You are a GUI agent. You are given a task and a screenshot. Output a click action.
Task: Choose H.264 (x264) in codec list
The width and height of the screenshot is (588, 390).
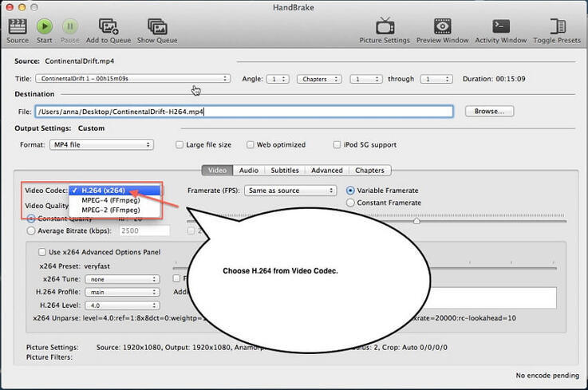click(x=115, y=191)
